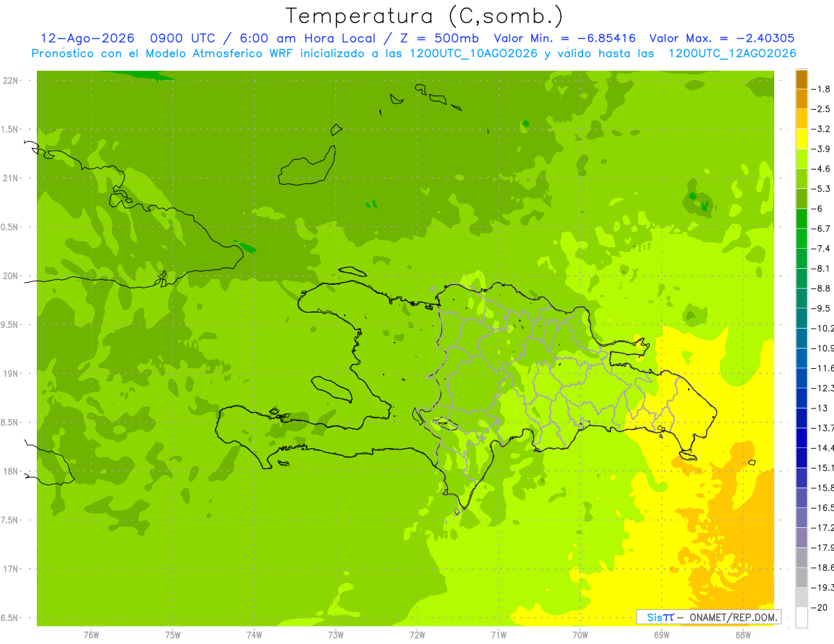Viewport: 834px width, 644px height.
Task: Click the 1.5N latitude axis label
Action: pyautogui.click(x=10, y=129)
